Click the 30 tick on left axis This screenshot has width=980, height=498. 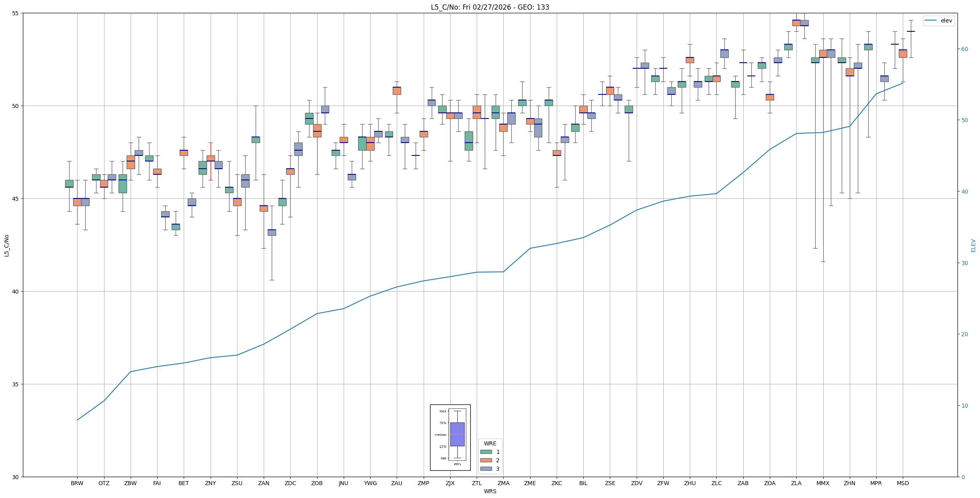point(16,477)
